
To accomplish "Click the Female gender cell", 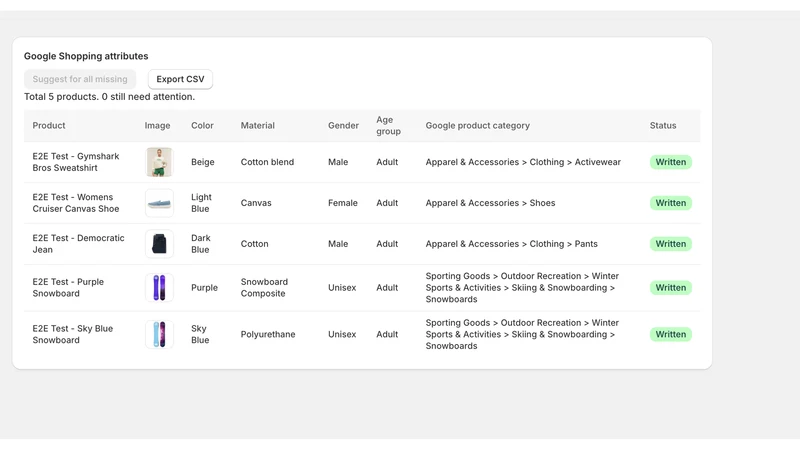I will [x=343, y=203].
